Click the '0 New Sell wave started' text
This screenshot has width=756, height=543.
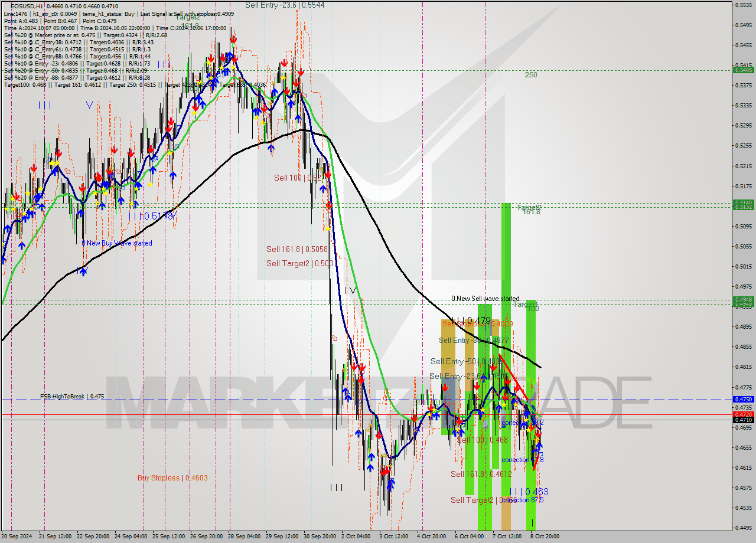[x=485, y=299]
